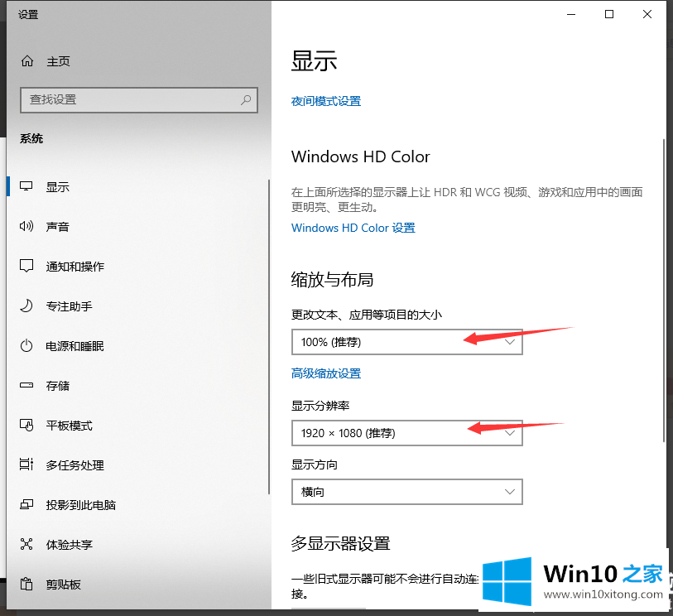Click the projecting icon for 投影到此电脑

tap(26, 504)
